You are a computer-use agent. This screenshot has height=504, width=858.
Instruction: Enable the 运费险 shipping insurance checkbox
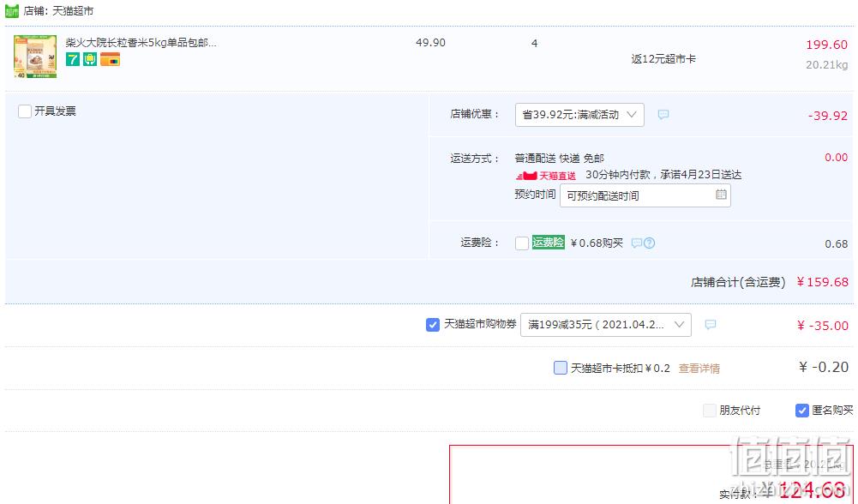click(x=522, y=243)
